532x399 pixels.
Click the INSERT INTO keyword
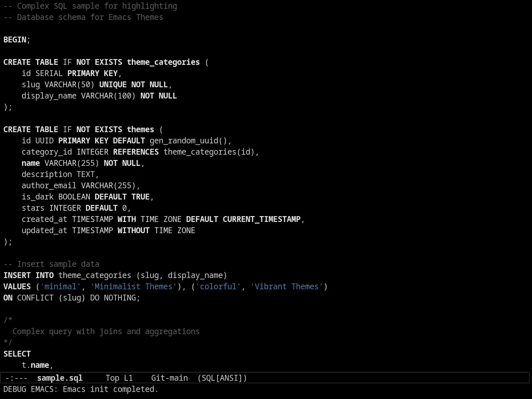[29, 275]
